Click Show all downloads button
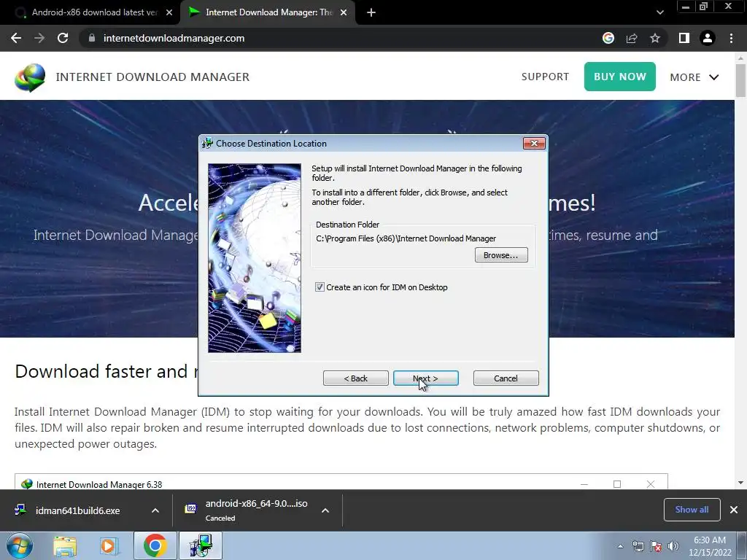Image resolution: width=747 pixels, height=560 pixels. 692,510
